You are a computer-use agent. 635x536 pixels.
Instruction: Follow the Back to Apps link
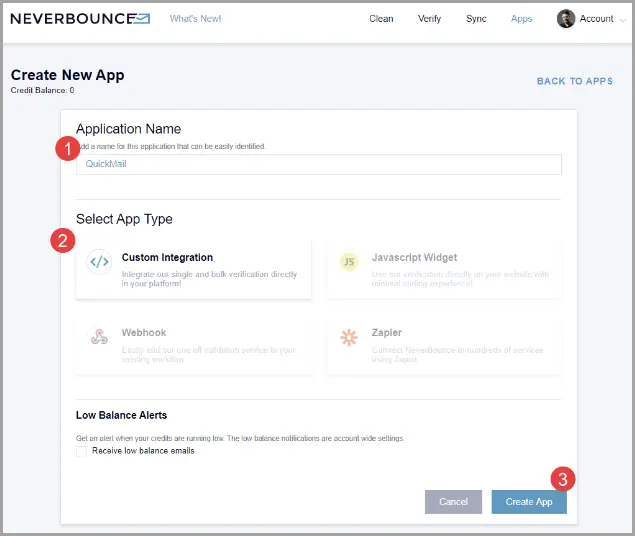pos(575,81)
